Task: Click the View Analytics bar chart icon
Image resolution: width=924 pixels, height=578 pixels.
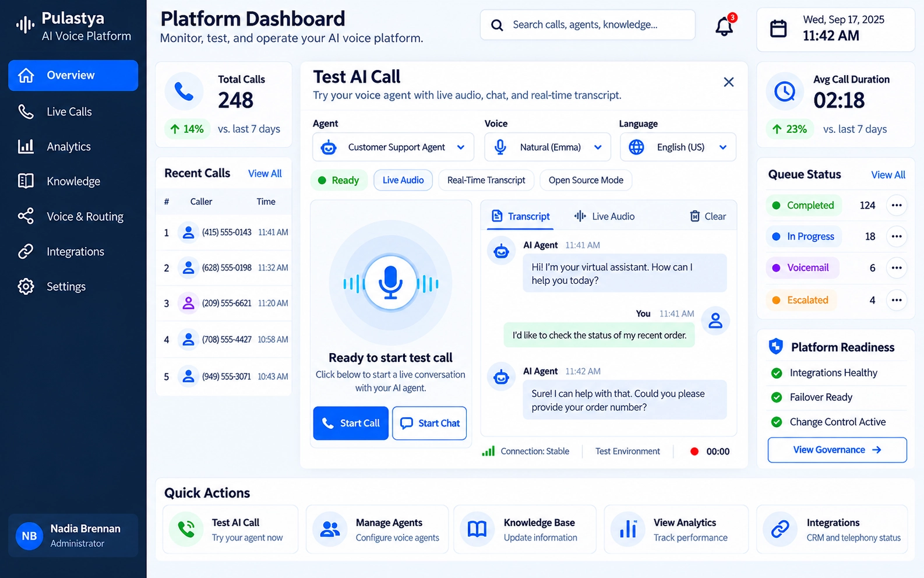Action: click(628, 529)
